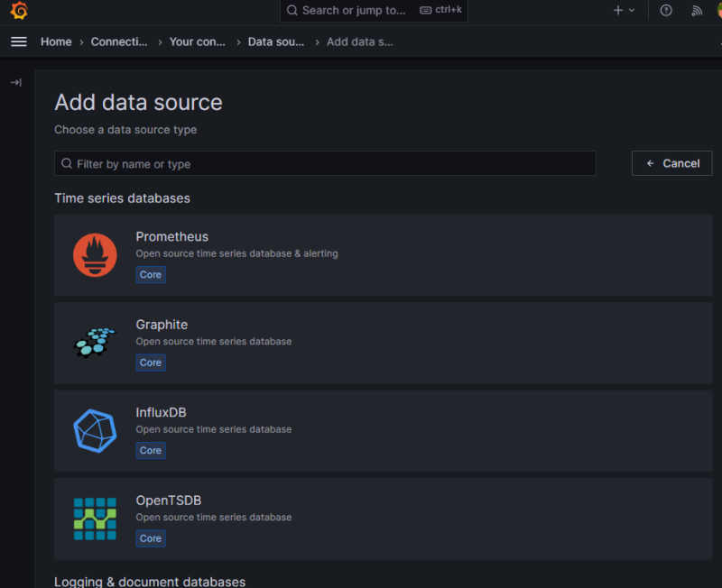Dock the side menu arrow icon
Screen dimensions: 722x588
point(16,82)
